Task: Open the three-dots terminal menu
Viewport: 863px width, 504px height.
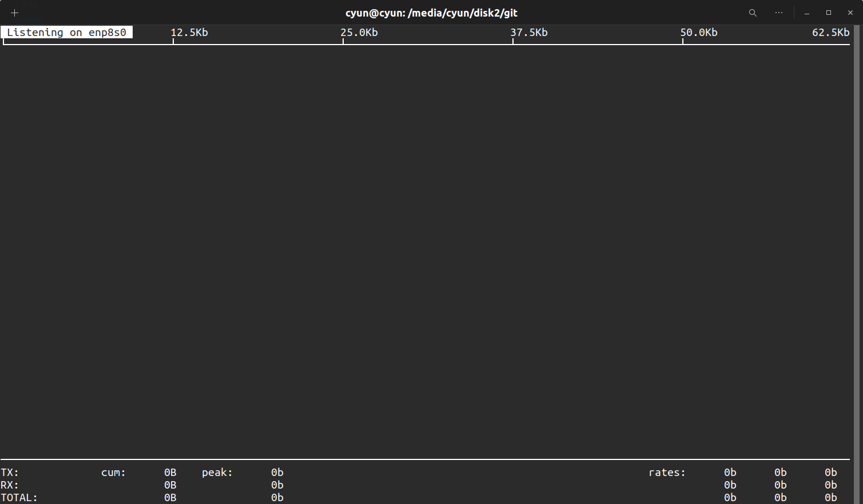Action: click(x=779, y=13)
